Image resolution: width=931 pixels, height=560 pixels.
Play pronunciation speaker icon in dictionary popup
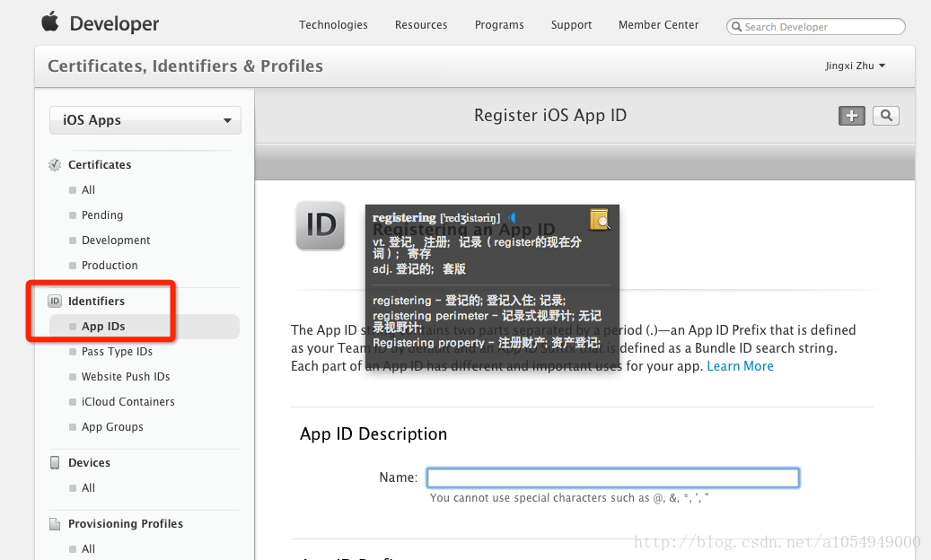coord(512,218)
